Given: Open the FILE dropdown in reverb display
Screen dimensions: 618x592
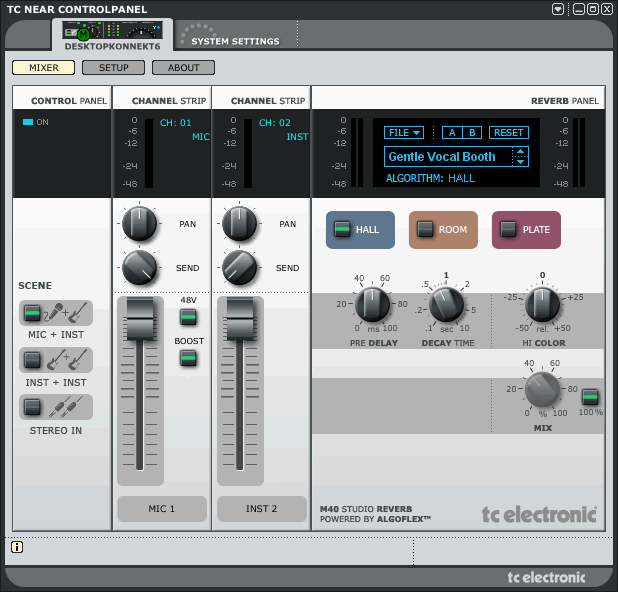Looking at the screenshot, I should pyautogui.click(x=404, y=132).
